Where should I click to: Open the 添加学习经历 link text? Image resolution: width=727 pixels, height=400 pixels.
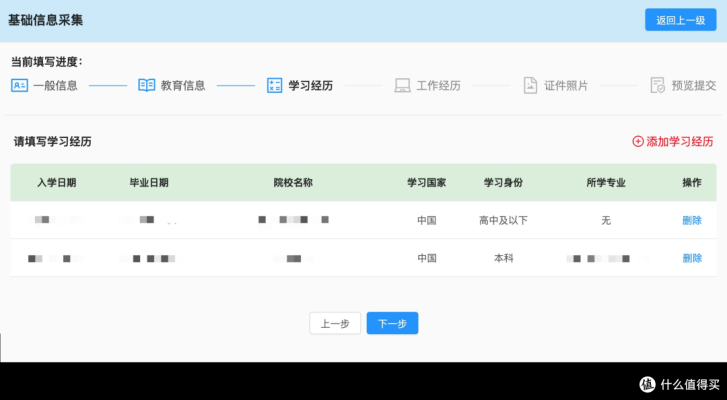(680, 142)
